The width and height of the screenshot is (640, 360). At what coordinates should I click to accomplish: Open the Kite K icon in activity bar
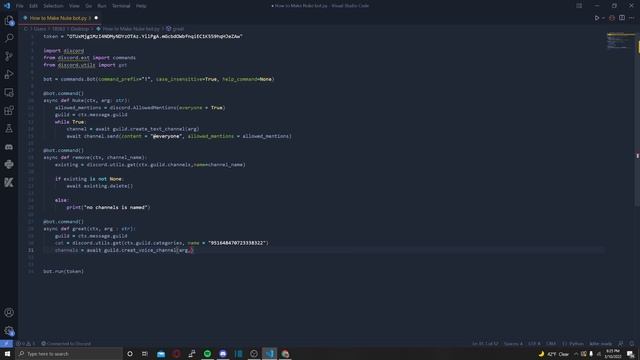coord(9,182)
